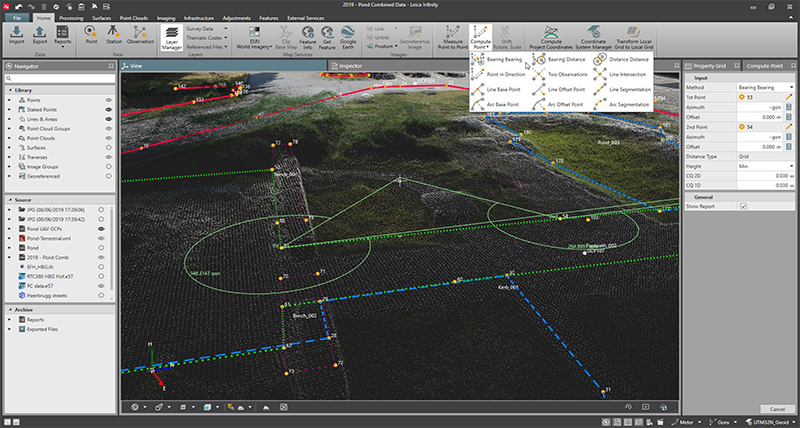This screenshot has height=428, width=800.
Task: Click the Cancel button
Action: pos(777,408)
